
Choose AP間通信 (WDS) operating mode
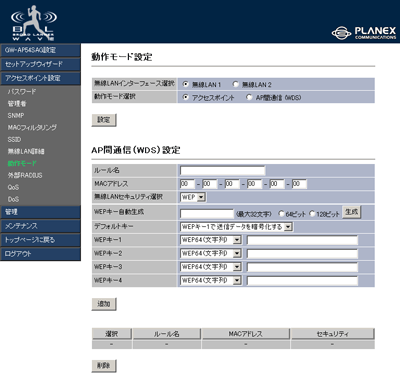249,97
